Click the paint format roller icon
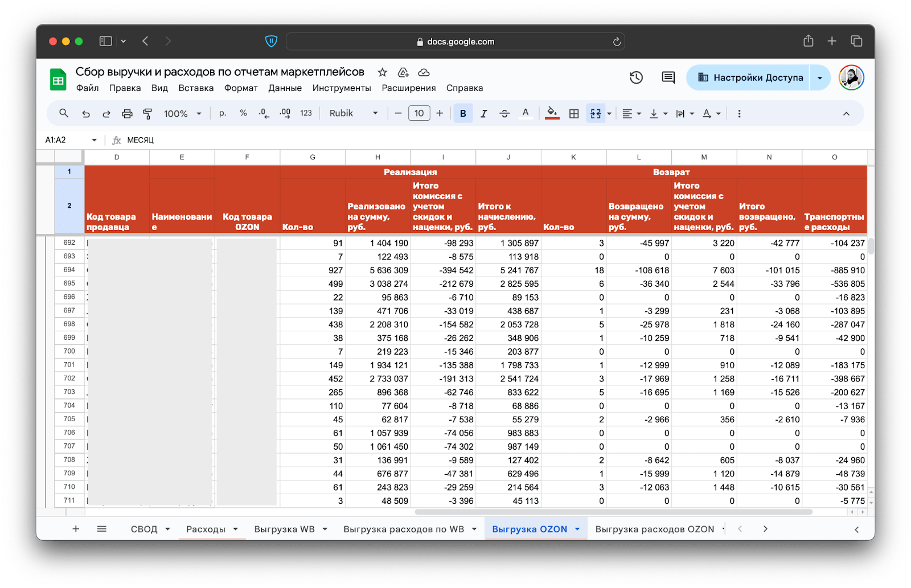Viewport: 911px width, 588px height. [x=147, y=114]
